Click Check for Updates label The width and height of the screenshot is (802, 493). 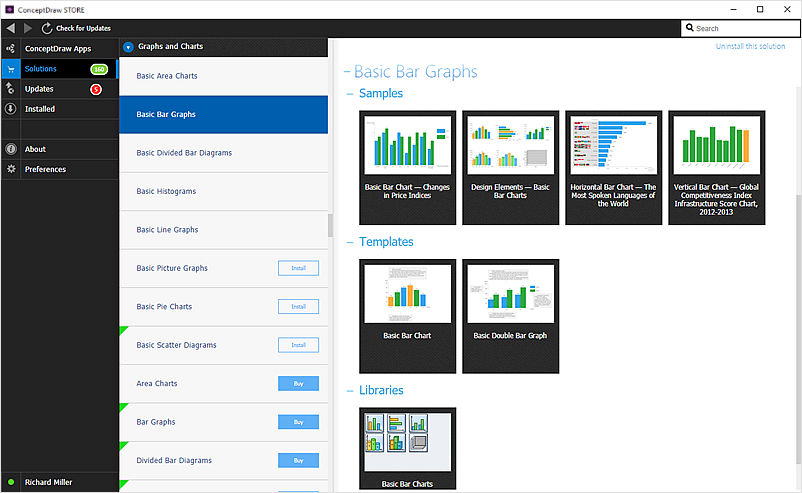(x=83, y=28)
